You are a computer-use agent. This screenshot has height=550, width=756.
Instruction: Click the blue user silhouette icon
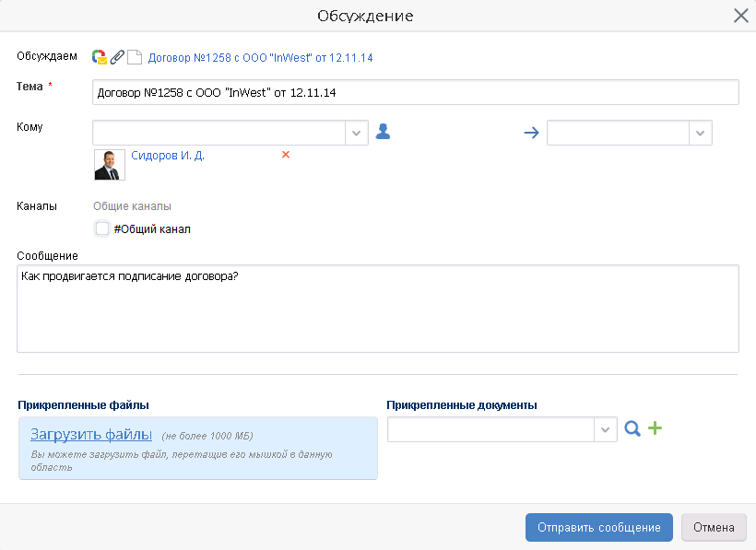point(383,132)
